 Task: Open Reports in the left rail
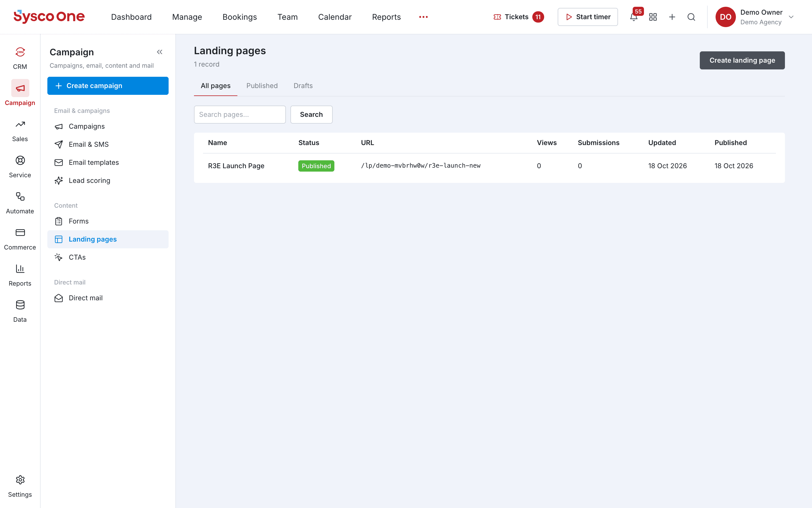[x=20, y=275]
